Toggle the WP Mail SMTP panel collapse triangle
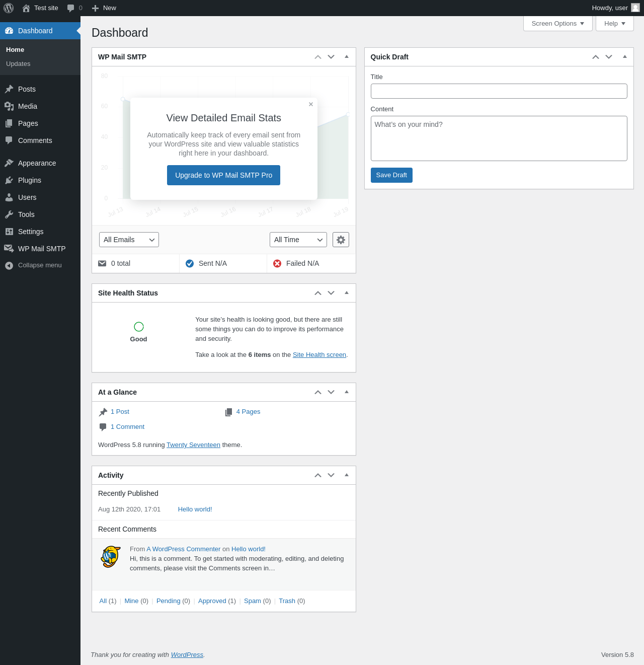Image resolution: width=644 pixels, height=665 pixels. coord(347,57)
